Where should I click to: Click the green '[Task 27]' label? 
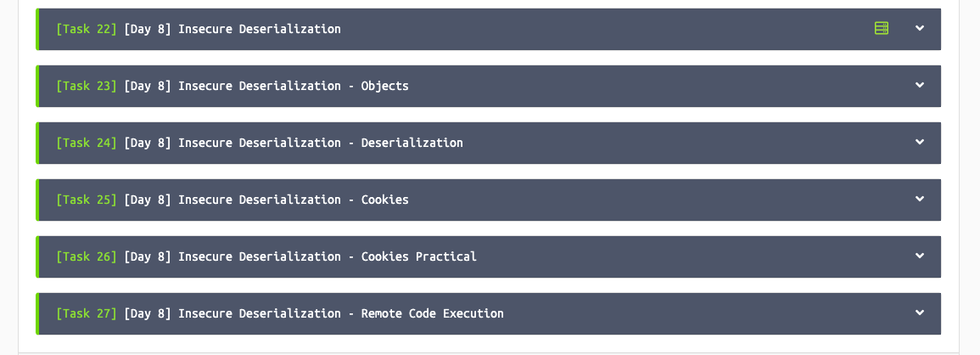(x=87, y=313)
